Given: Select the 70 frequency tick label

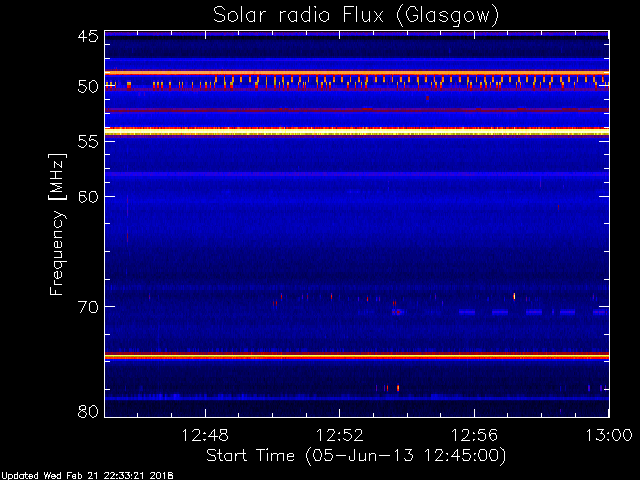Looking at the screenshot, I should click(88, 307).
